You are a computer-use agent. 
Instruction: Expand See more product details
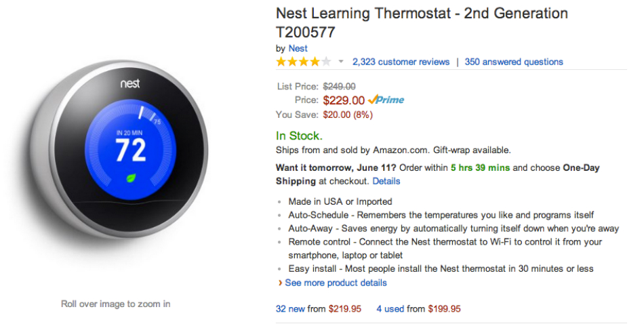336,283
